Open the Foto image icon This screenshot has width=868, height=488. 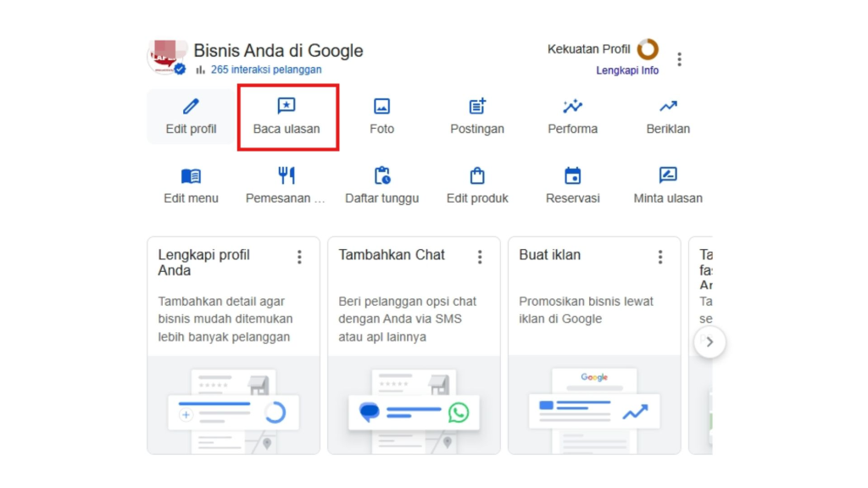tap(382, 107)
